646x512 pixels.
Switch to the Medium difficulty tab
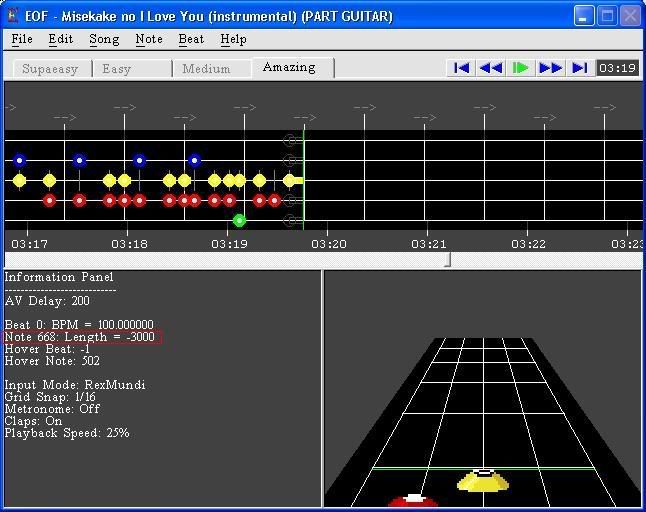tap(212, 68)
